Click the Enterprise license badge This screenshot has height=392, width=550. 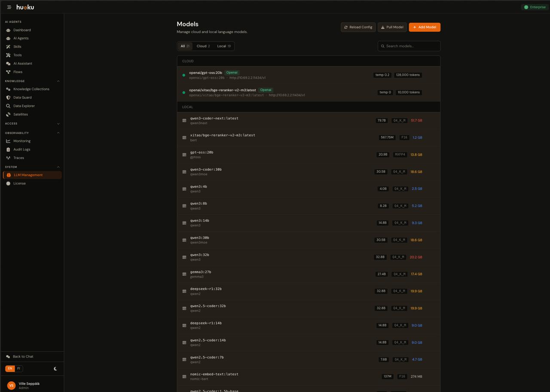535,7
